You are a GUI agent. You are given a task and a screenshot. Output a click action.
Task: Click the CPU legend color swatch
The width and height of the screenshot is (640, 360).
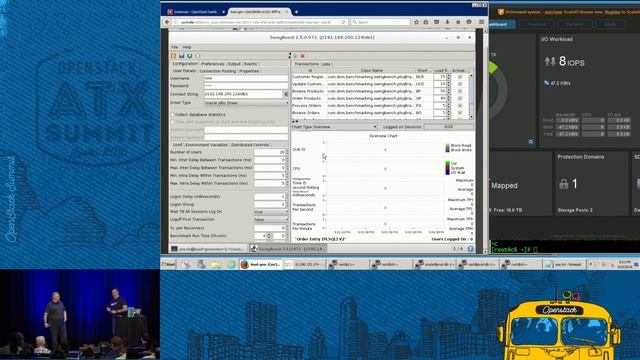447,168
